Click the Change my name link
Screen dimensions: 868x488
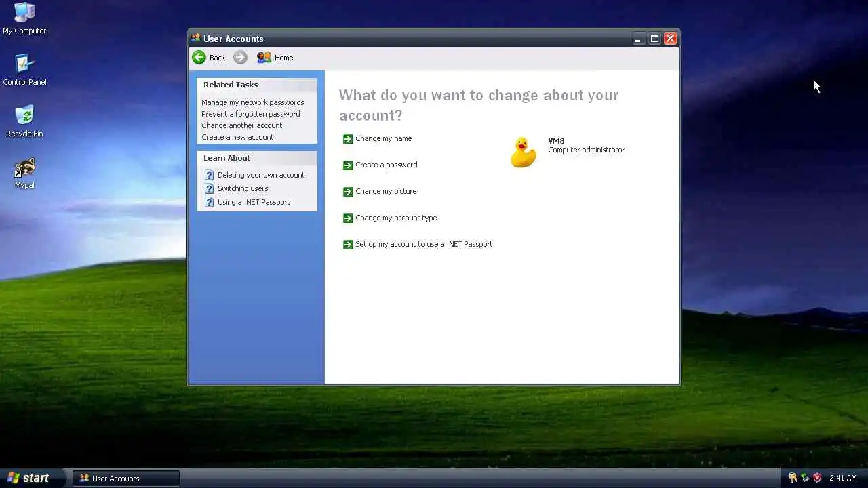click(x=384, y=138)
